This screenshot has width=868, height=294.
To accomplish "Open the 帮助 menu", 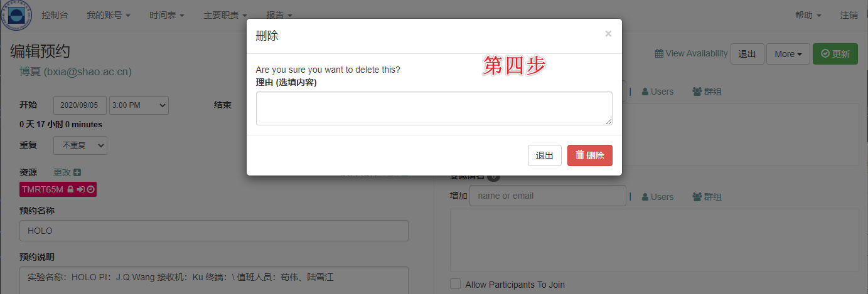I will click(x=808, y=15).
